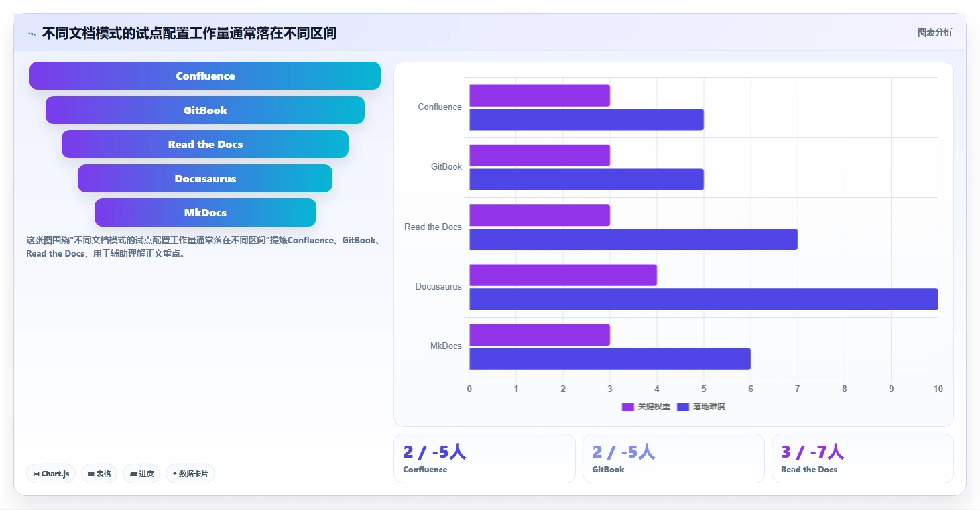Image resolution: width=980 pixels, height=510 pixels.
Task: Click the 图表分析 label in the header
Action: 934,32
